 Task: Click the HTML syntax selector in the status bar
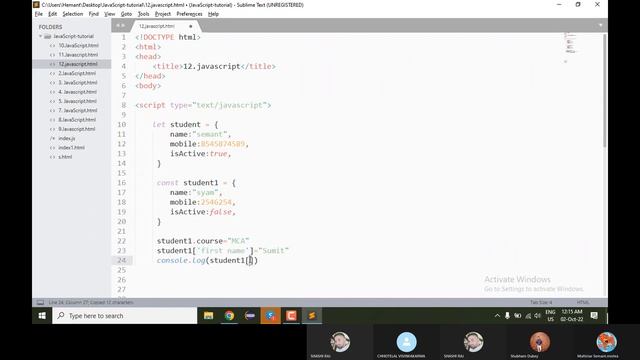[583, 302]
